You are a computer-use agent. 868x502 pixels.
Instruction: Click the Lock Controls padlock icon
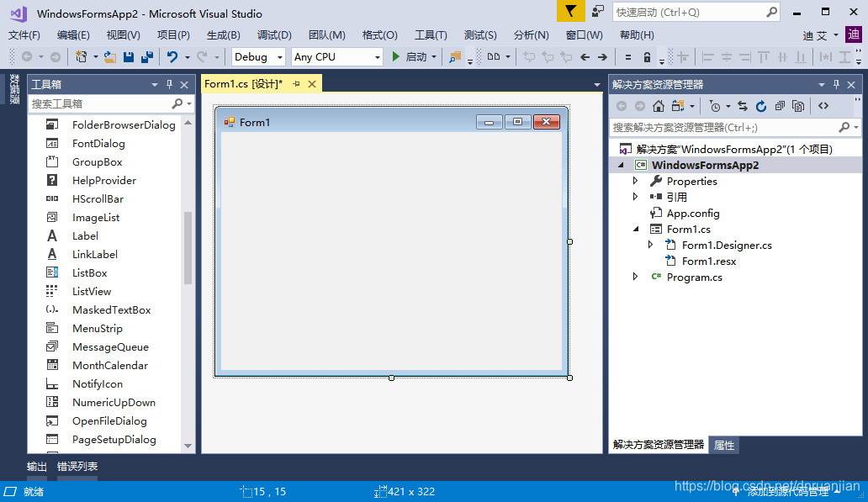(647, 57)
